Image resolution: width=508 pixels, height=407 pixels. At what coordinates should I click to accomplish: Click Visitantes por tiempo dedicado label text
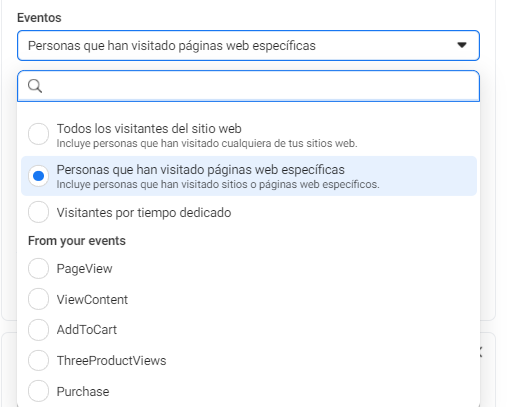pyautogui.click(x=144, y=213)
